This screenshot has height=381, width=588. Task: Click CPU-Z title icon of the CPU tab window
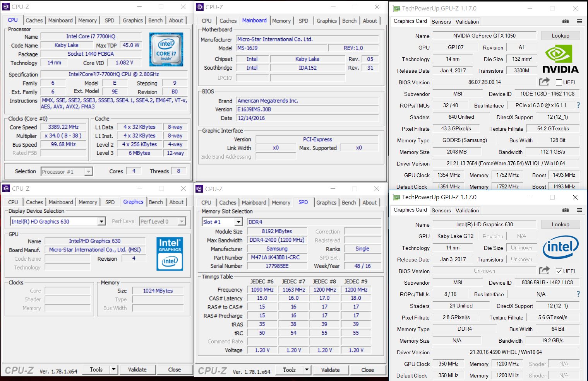pyautogui.click(x=6, y=7)
